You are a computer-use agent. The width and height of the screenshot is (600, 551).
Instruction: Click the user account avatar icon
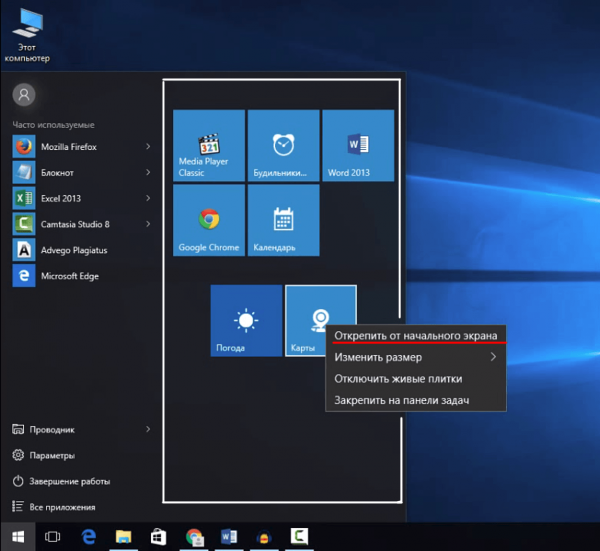(x=24, y=95)
